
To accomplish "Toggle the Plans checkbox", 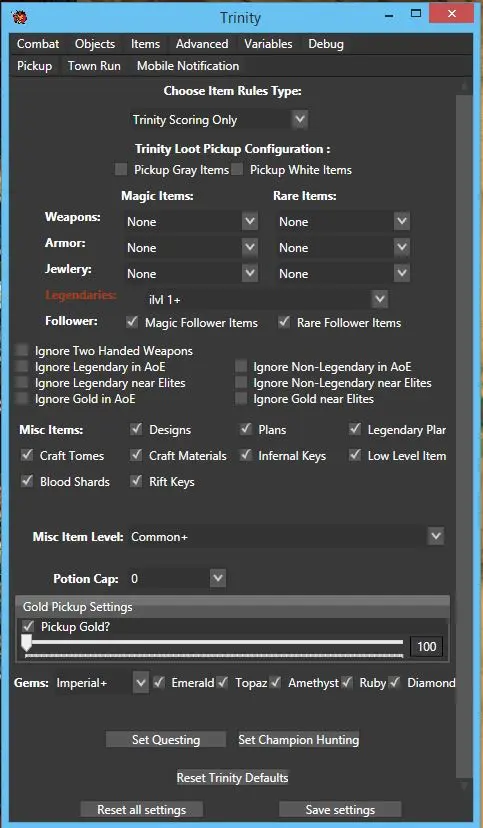I will [246, 429].
